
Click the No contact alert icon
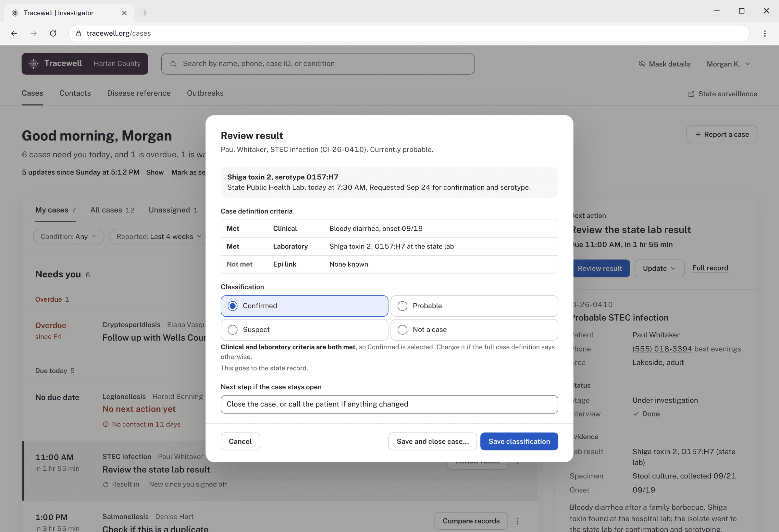pyautogui.click(x=105, y=424)
